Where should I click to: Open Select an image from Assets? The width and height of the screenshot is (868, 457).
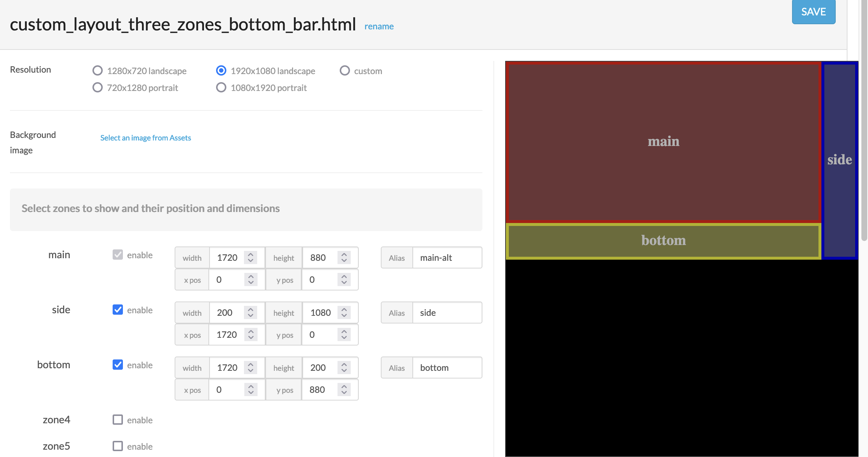coord(145,138)
